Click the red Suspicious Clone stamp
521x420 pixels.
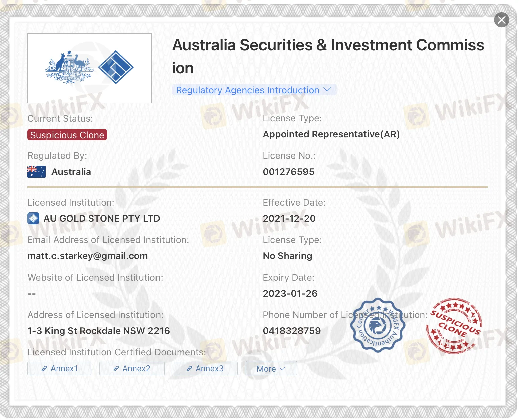(454, 326)
